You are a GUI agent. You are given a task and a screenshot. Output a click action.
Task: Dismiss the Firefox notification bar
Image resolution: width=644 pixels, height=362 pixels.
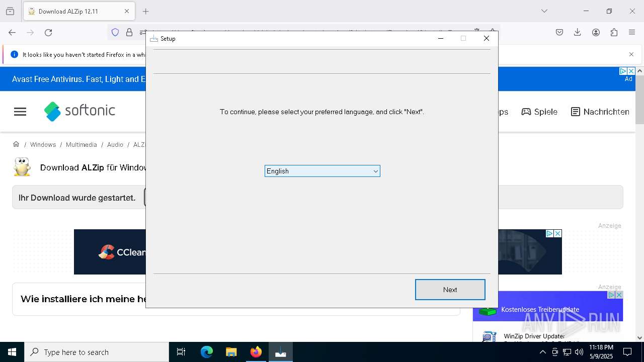click(x=631, y=54)
